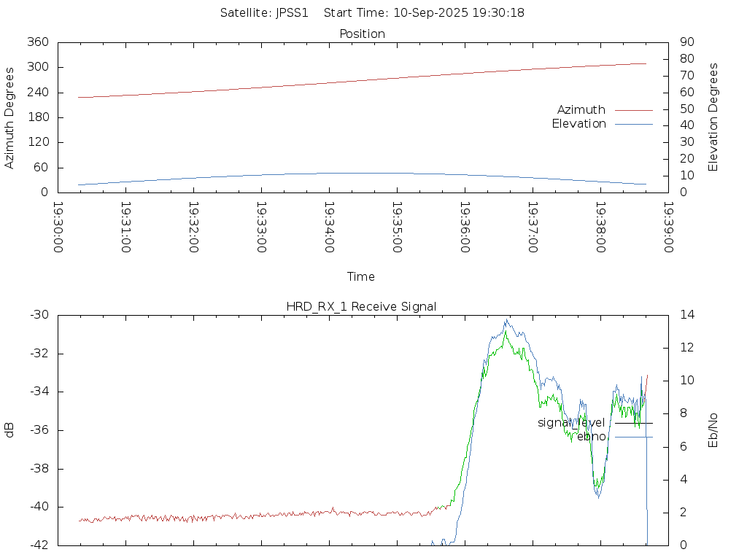Select the "Azimuth" legend entry text
The height and width of the screenshot is (560, 747).
click(x=581, y=110)
